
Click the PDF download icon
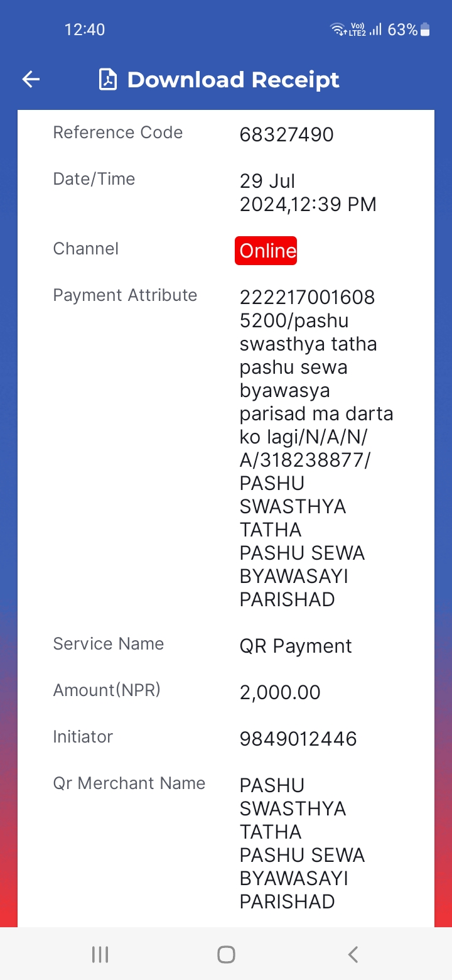(108, 80)
